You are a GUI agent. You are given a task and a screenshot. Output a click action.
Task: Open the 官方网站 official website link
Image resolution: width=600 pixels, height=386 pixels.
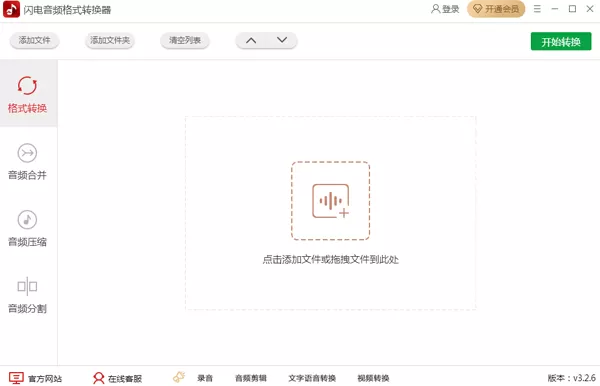coord(35,378)
